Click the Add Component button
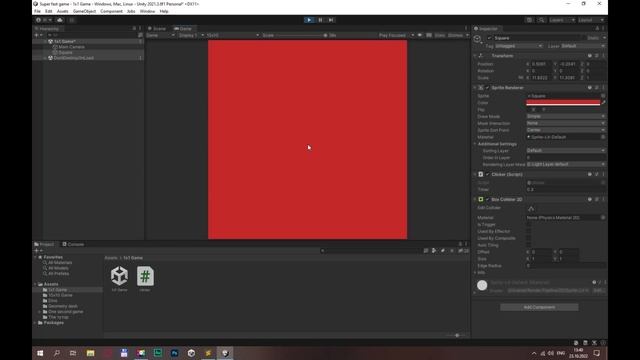The height and width of the screenshot is (360, 640). tap(539, 307)
